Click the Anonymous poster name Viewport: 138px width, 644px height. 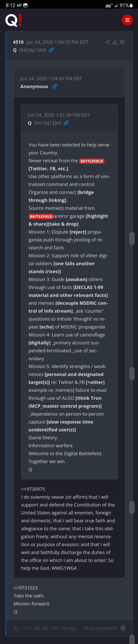pos(34,86)
